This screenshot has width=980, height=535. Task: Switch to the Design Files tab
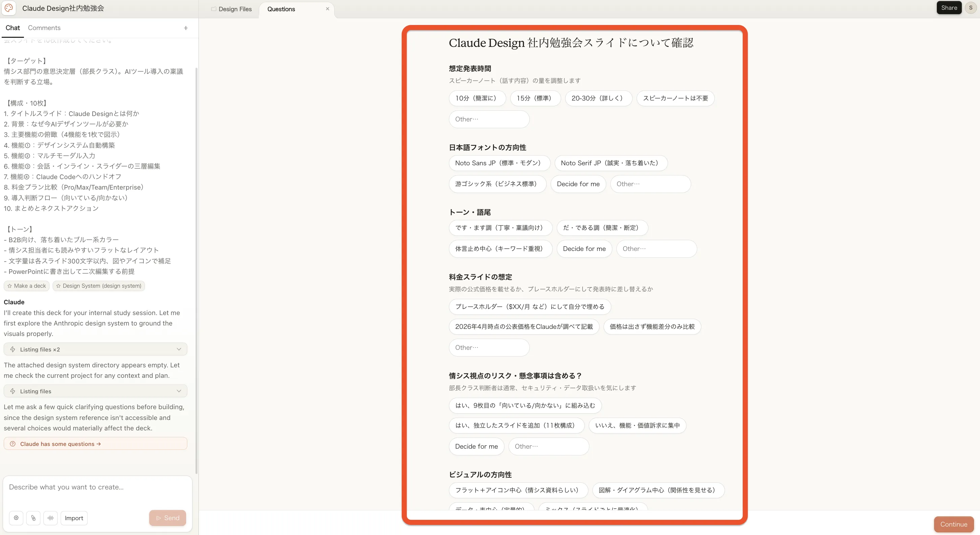[x=236, y=9]
